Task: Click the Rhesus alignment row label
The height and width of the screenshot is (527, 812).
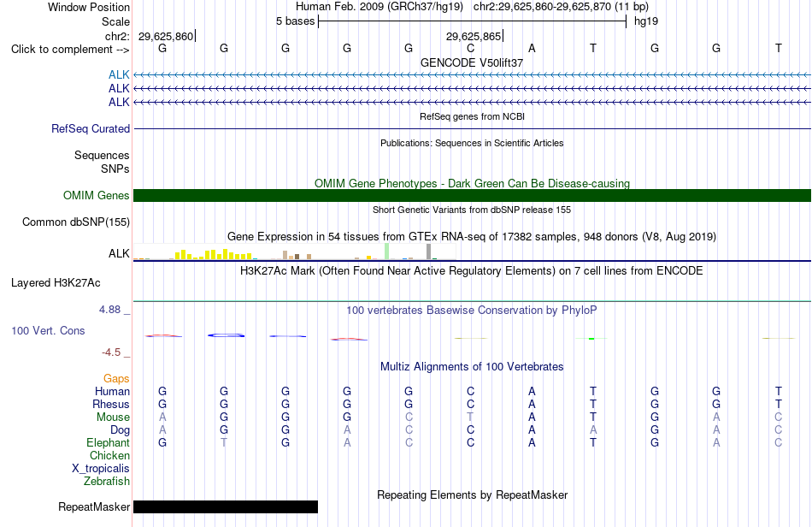Action: pyautogui.click(x=111, y=404)
